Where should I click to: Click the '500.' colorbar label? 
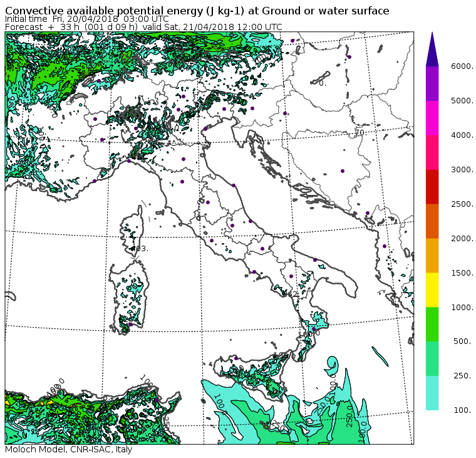pos(462,341)
